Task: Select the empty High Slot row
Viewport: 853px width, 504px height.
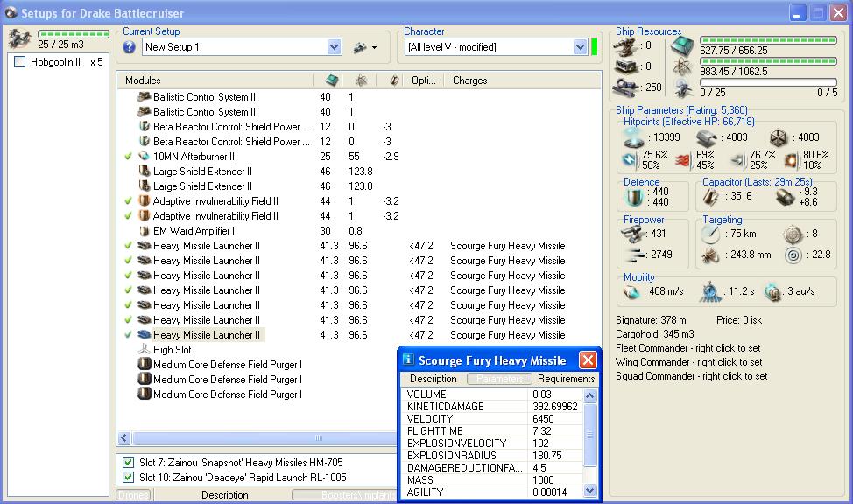Action: [x=172, y=350]
